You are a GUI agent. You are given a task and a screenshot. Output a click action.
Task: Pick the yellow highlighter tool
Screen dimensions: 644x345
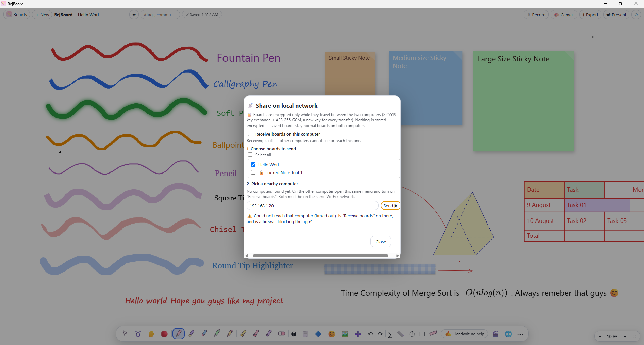pos(243,334)
